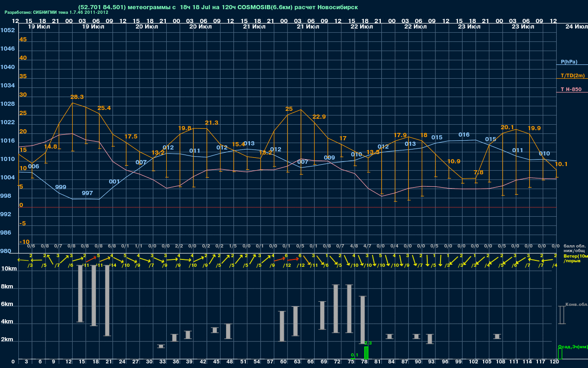The width and height of the screenshot is (588, 368).
Task: Click the 2km altitude axis label
Action: tap(7, 340)
